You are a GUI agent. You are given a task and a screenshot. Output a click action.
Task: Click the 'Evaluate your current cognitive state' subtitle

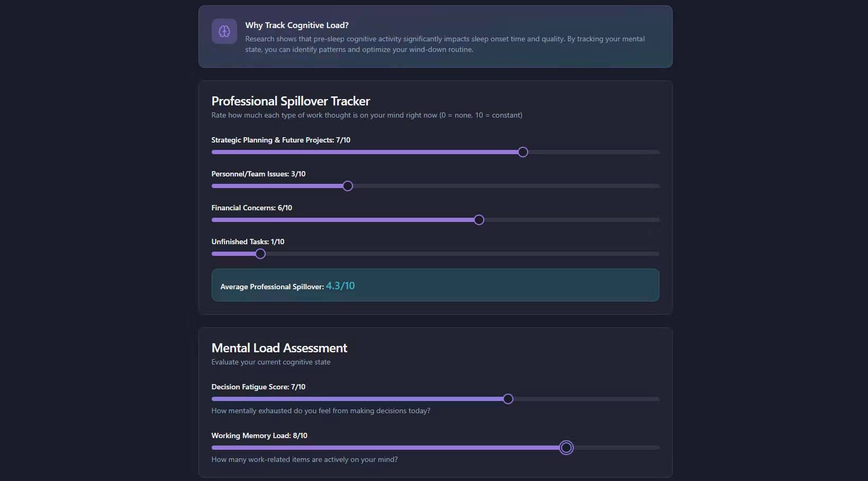tap(271, 362)
